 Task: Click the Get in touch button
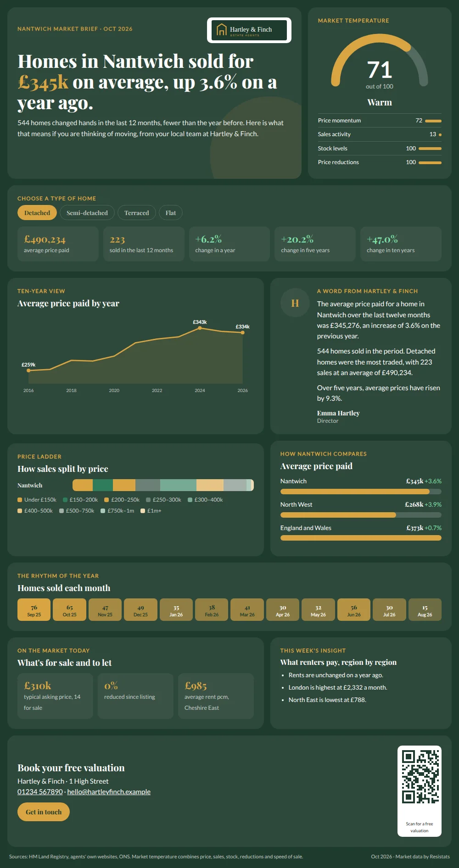44,812
